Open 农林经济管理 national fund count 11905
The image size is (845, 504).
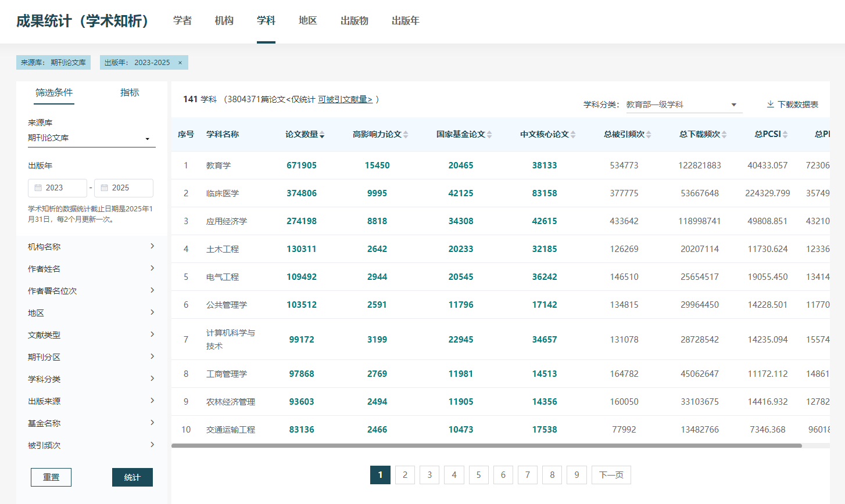pos(461,402)
